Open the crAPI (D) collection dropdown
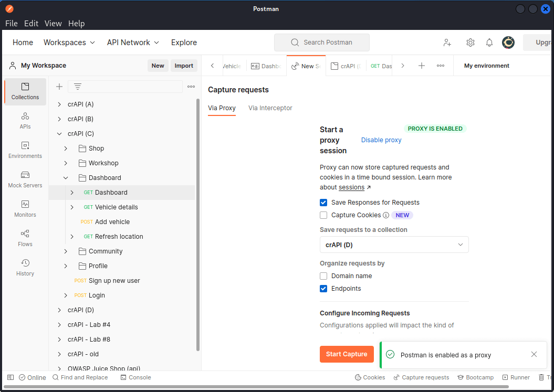The image size is (554, 392). click(394, 245)
